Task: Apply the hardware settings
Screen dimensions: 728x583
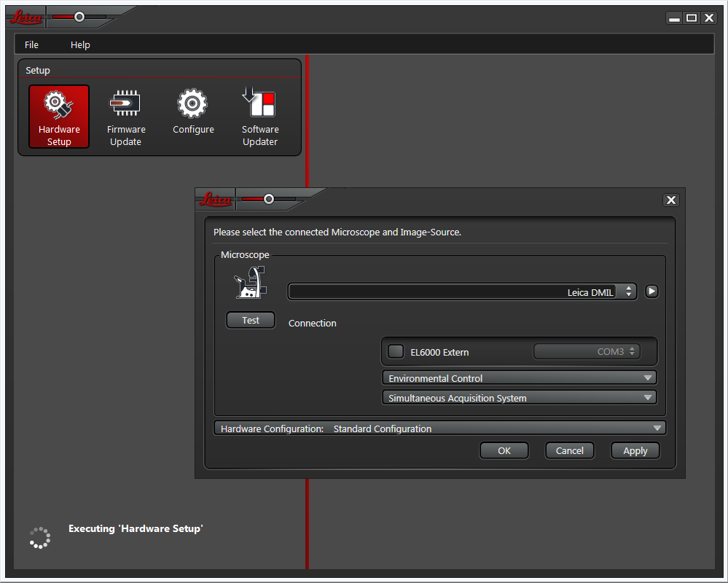Action: (635, 450)
